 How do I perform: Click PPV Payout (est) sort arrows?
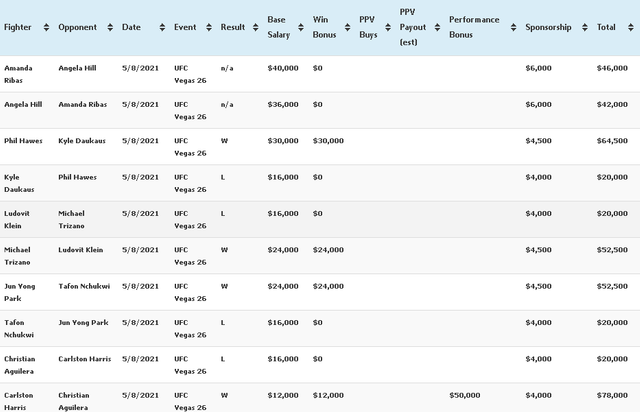coord(437,27)
